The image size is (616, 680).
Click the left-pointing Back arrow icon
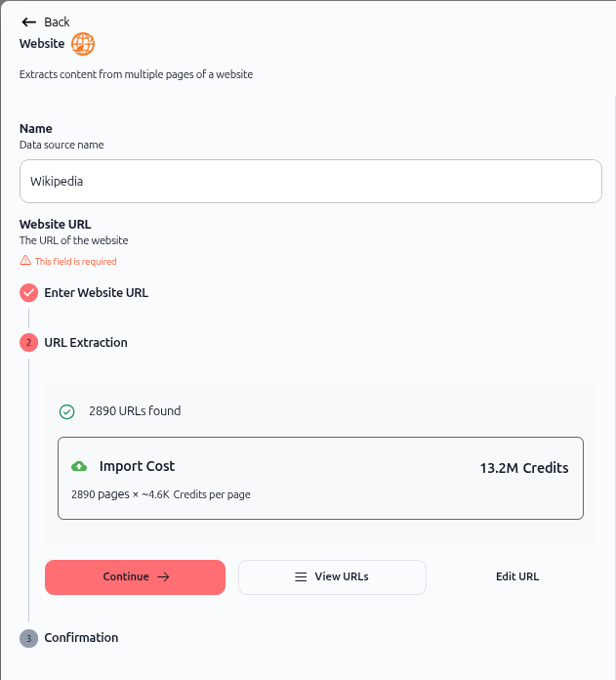(28, 22)
